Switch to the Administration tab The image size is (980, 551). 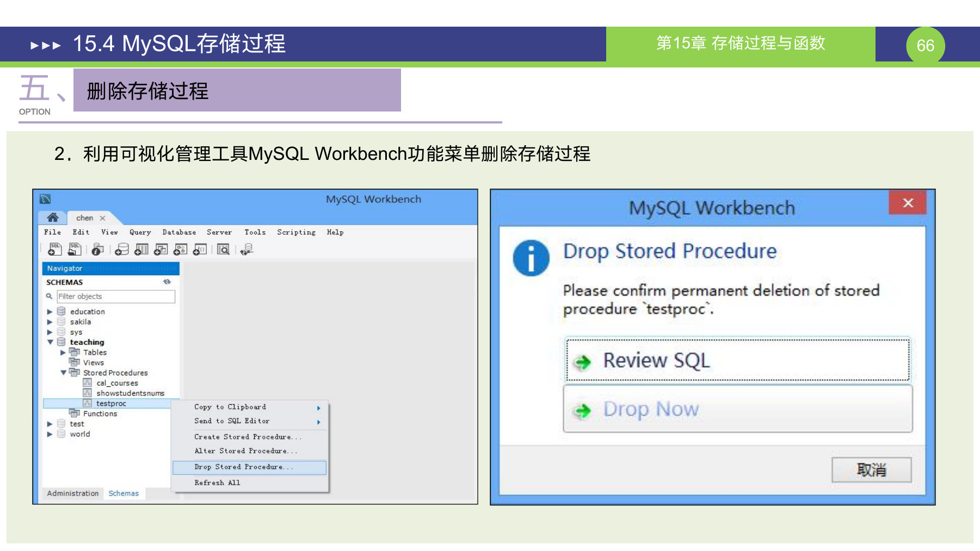(73, 493)
